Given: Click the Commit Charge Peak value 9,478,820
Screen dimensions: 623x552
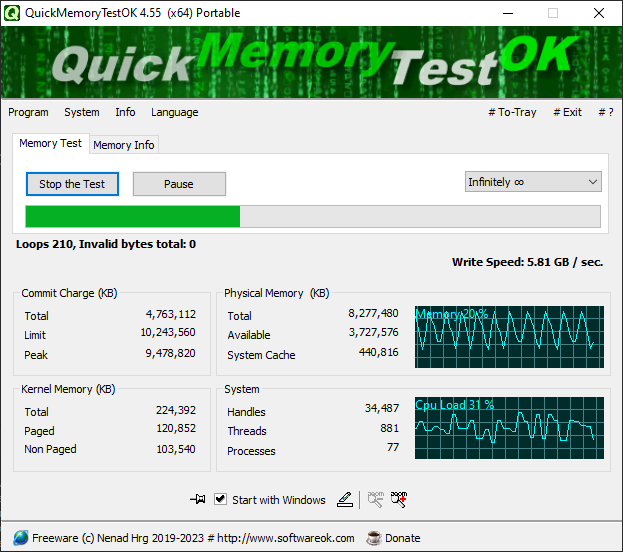Looking at the screenshot, I should [170, 353].
